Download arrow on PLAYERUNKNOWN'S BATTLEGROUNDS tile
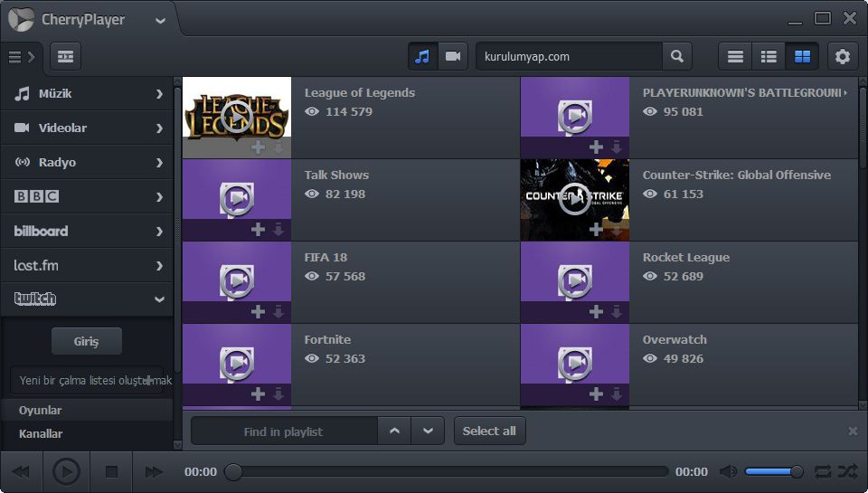 click(x=616, y=147)
